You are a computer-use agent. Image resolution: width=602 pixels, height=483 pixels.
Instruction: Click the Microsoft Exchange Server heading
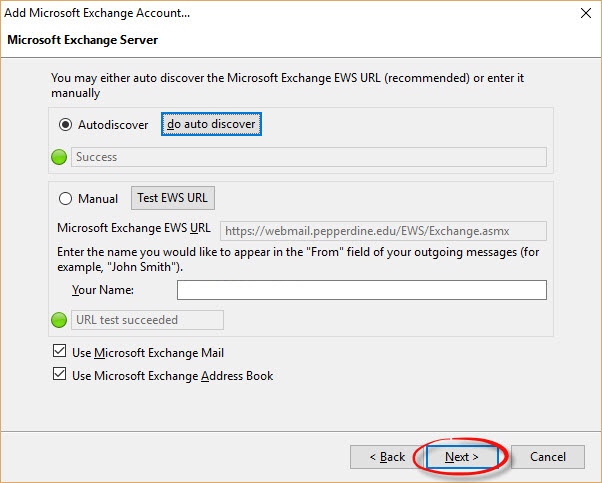click(82, 40)
